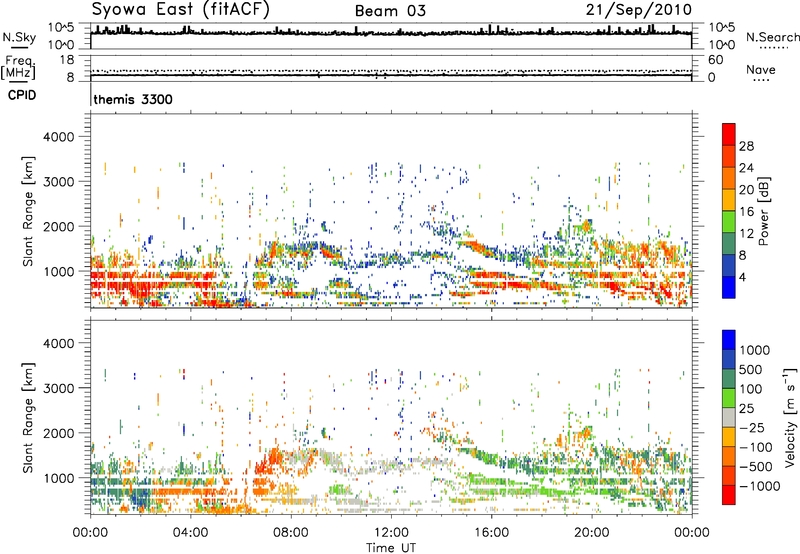Click the 'Velocity [m s-1]' color bar title
The height and width of the screenshot is (554, 800).
(x=790, y=417)
